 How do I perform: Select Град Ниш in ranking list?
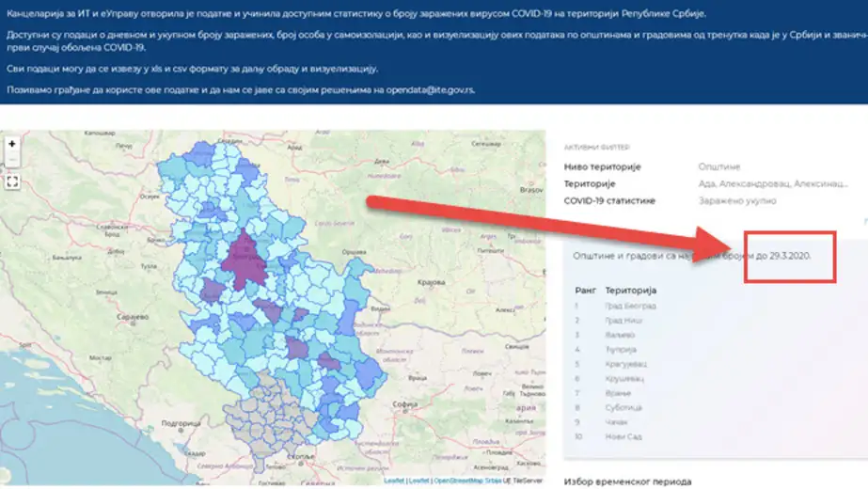[x=623, y=321]
